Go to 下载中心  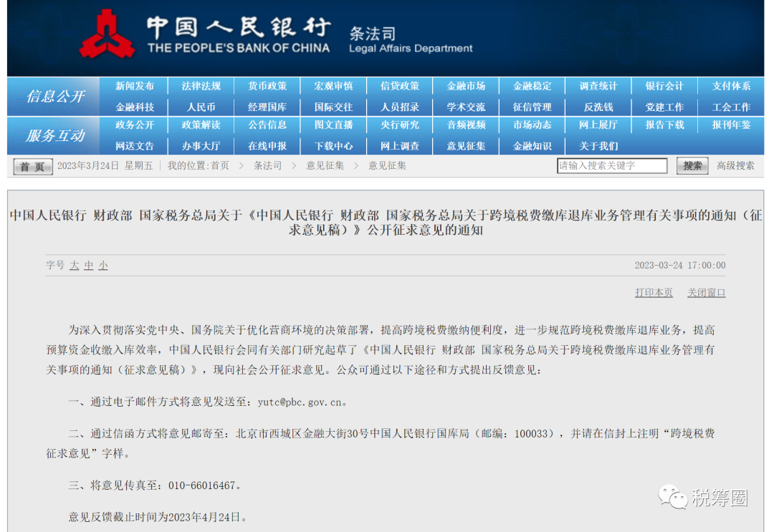(334, 146)
